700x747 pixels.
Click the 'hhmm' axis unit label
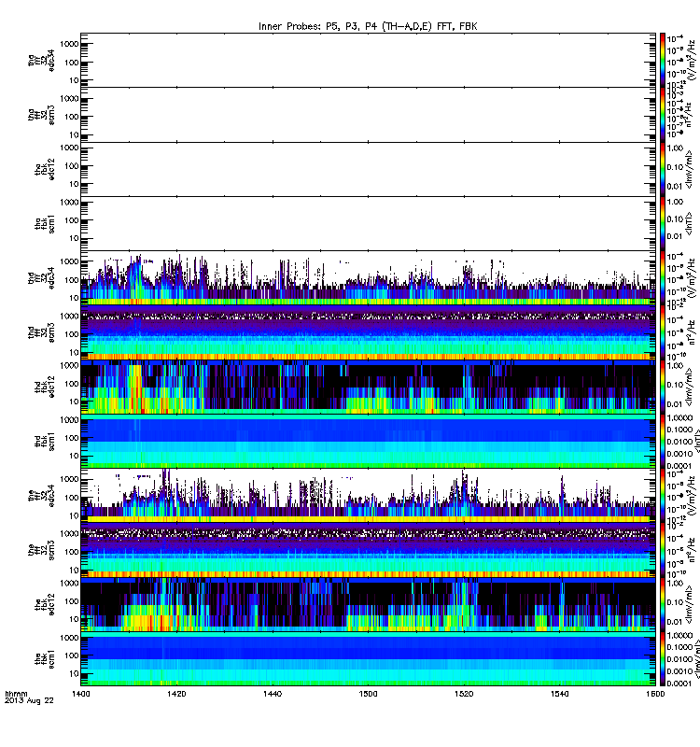(16, 694)
